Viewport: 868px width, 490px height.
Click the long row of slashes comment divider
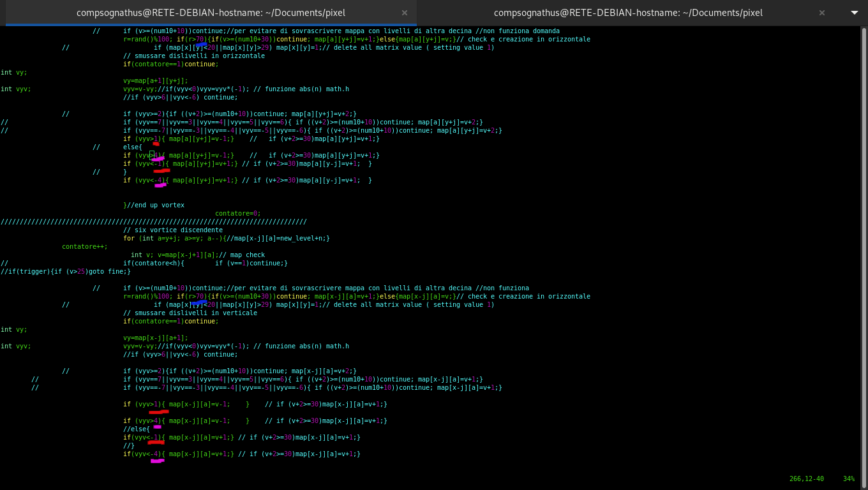coord(154,221)
